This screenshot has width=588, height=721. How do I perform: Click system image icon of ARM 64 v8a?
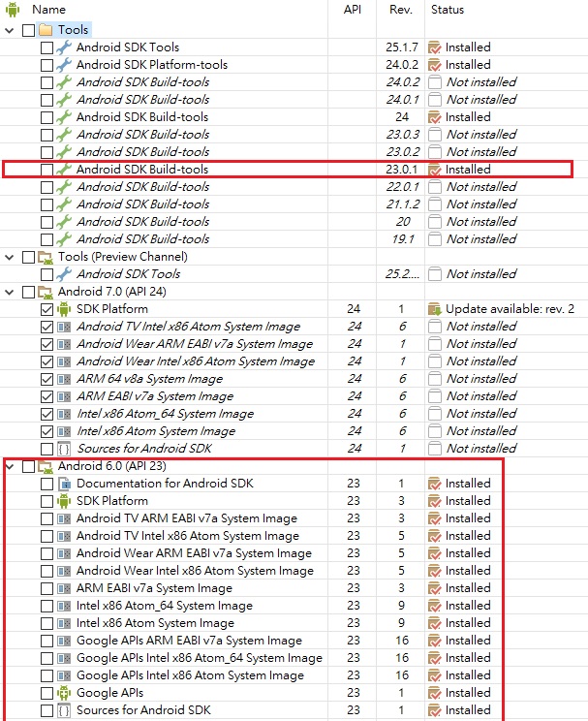click(64, 379)
